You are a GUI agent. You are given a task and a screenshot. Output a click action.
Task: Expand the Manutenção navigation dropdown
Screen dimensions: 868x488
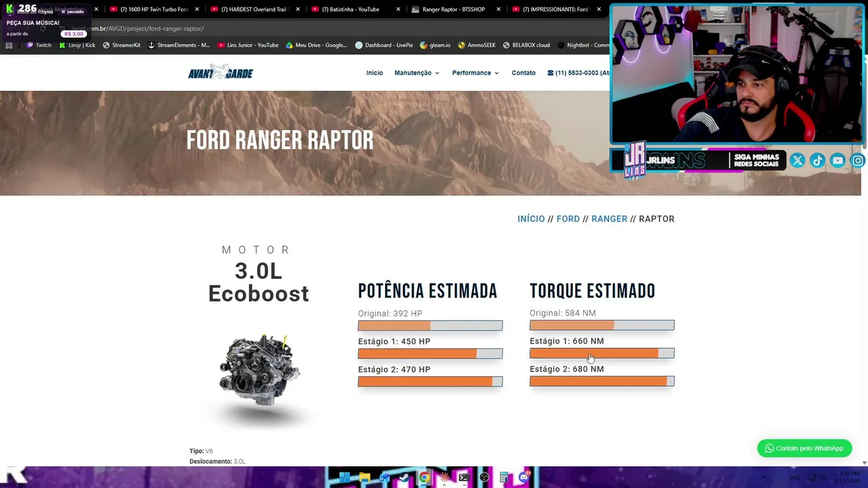tap(417, 73)
